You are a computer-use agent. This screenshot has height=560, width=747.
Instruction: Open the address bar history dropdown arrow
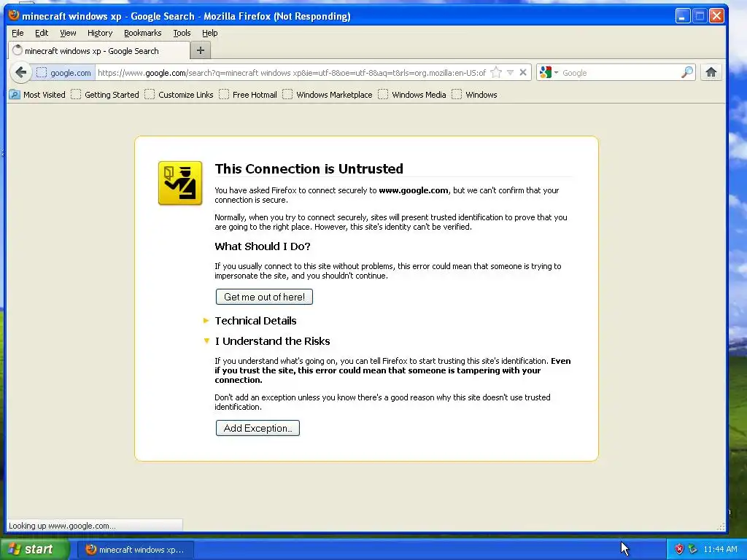point(510,72)
